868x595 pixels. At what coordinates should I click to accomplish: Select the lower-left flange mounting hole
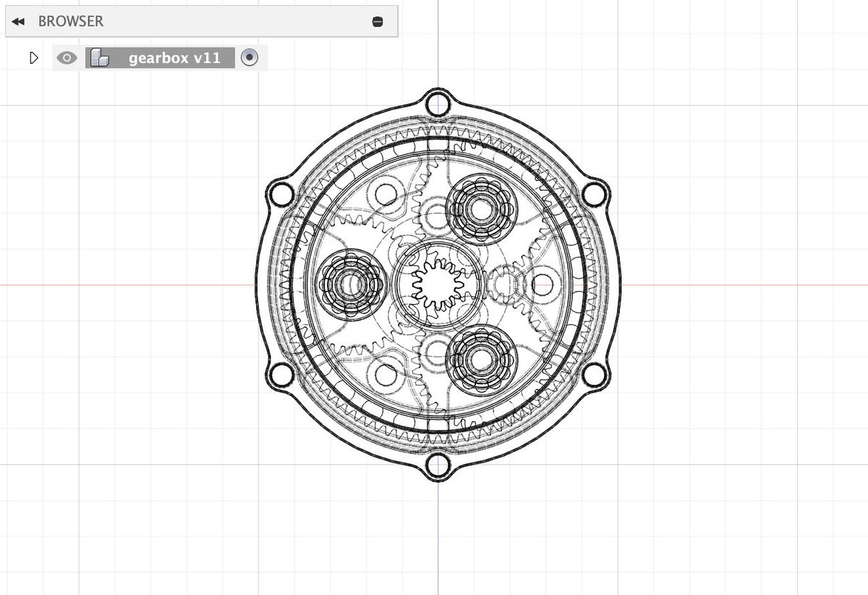[x=281, y=375]
